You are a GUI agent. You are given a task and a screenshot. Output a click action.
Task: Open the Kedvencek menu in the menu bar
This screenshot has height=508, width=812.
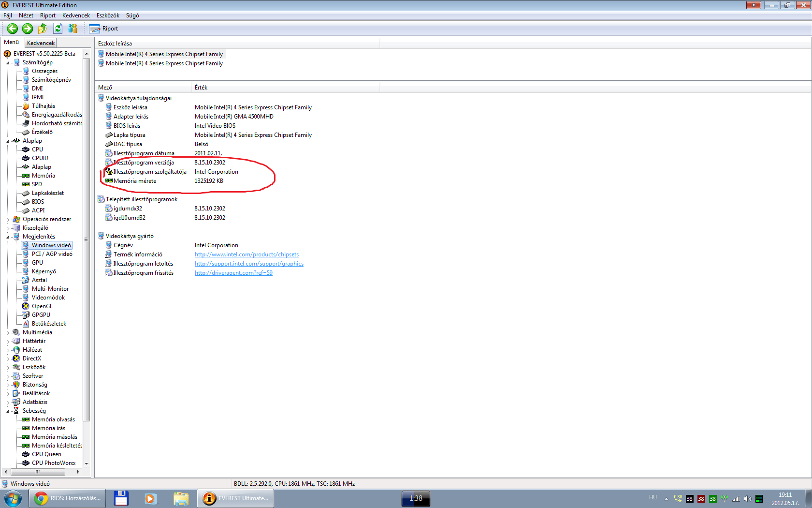[x=76, y=15]
